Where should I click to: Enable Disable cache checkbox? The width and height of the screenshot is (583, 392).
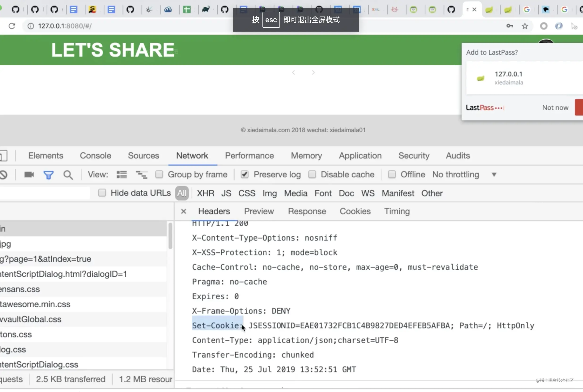pos(312,174)
